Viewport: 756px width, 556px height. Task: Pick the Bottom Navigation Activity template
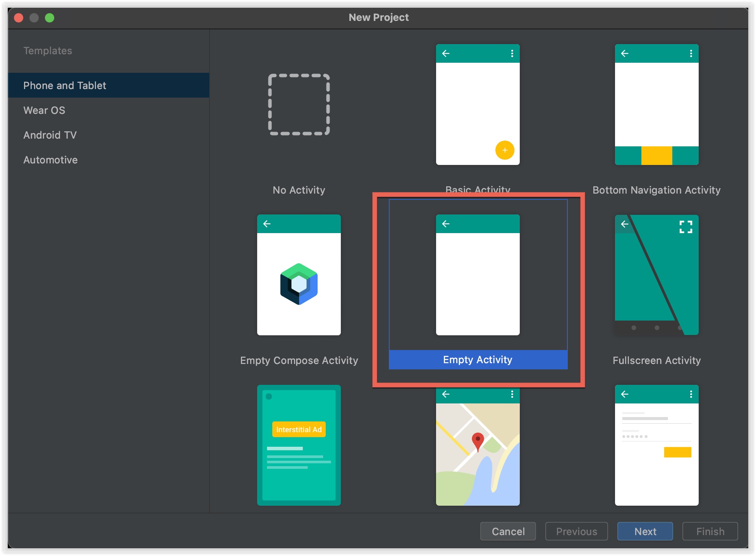(x=656, y=105)
